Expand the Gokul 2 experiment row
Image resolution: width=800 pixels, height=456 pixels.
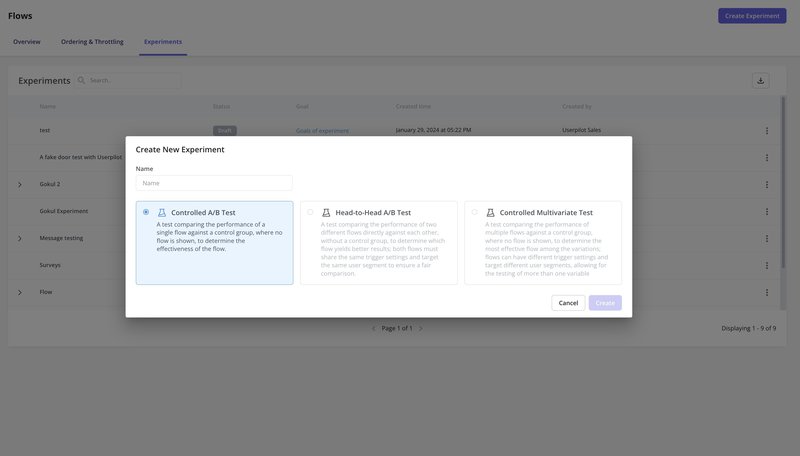click(x=19, y=184)
